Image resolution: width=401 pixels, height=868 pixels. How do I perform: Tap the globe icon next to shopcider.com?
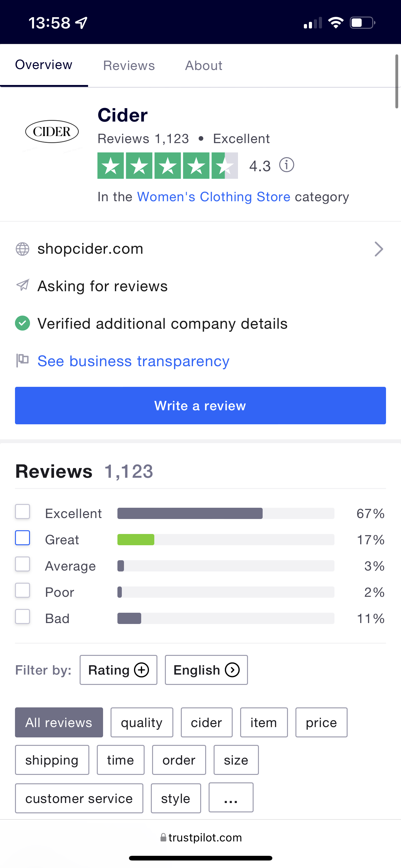tap(22, 249)
